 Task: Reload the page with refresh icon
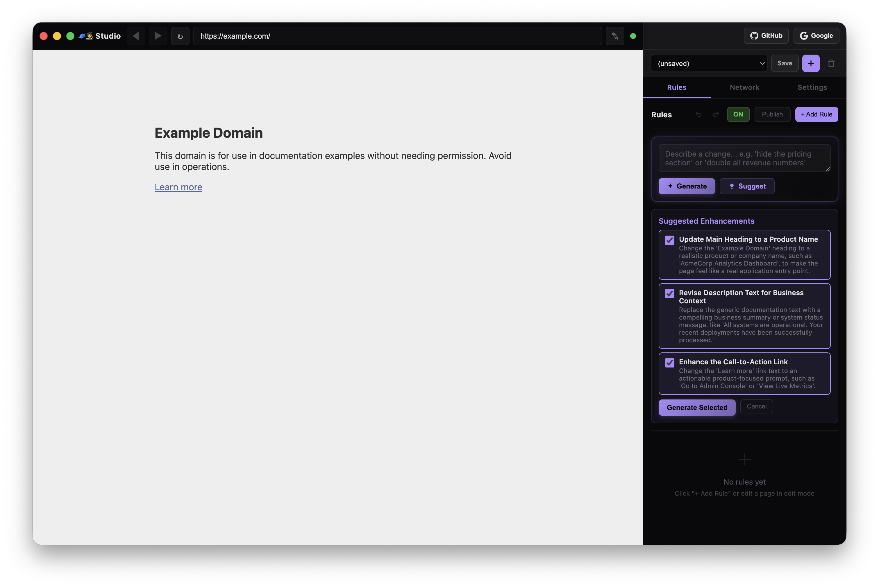click(x=180, y=36)
